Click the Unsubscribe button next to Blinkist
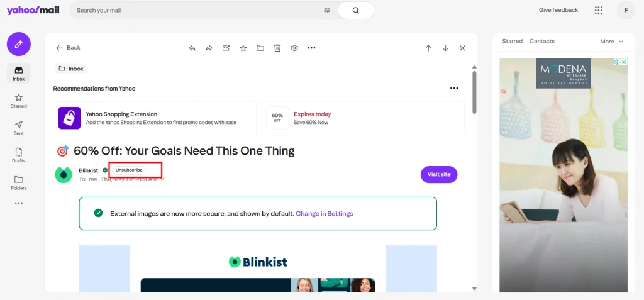This screenshot has width=644, height=300. (129, 170)
